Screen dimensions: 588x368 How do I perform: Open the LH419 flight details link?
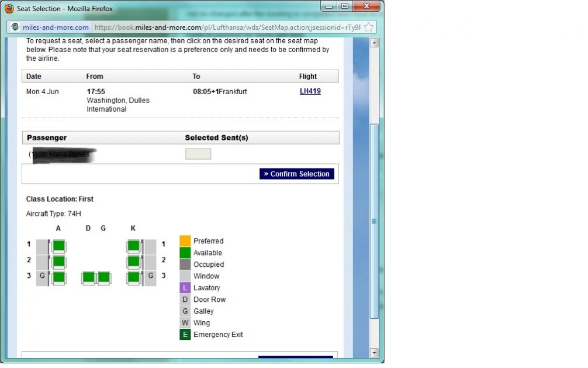[310, 91]
